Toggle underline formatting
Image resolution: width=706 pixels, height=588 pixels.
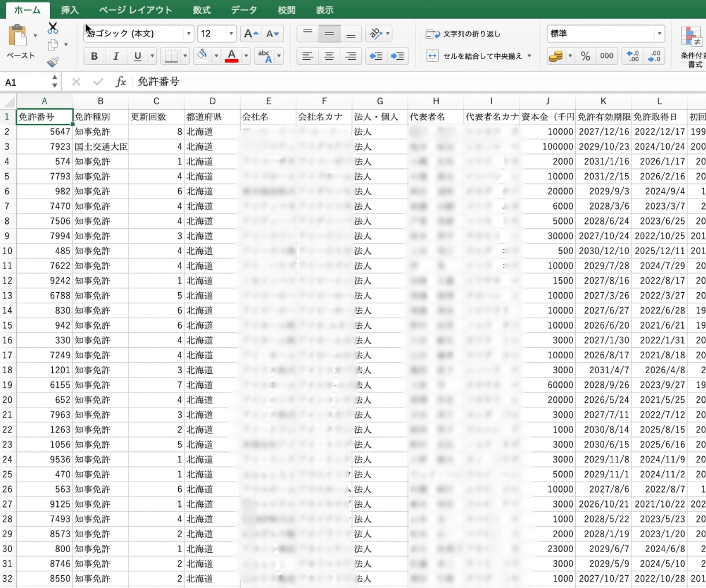[137, 56]
